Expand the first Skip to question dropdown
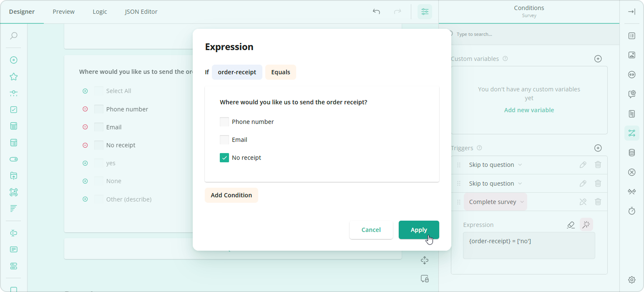644x292 pixels. point(520,164)
